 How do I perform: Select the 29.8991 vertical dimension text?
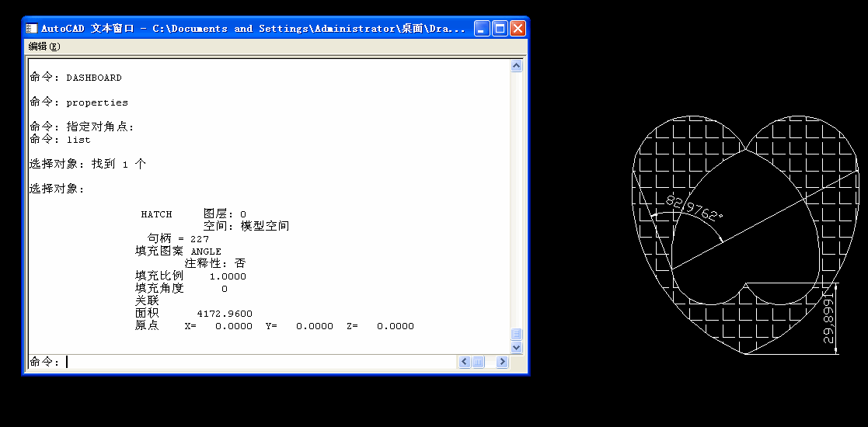[x=828, y=318]
